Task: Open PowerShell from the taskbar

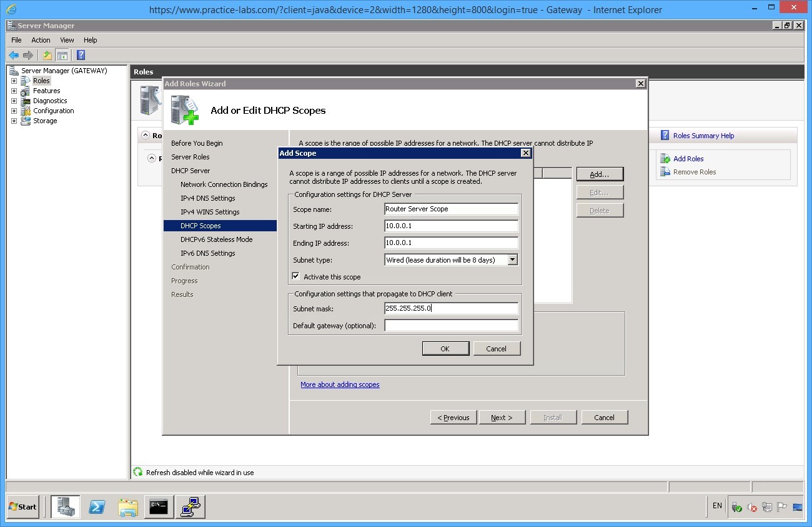Action: tap(97, 507)
